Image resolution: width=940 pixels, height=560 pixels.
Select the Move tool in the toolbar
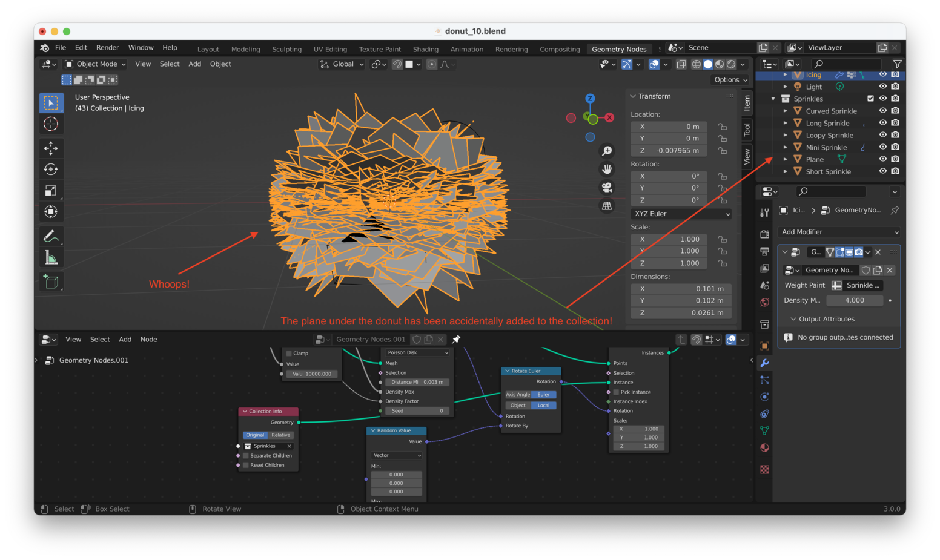click(51, 148)
